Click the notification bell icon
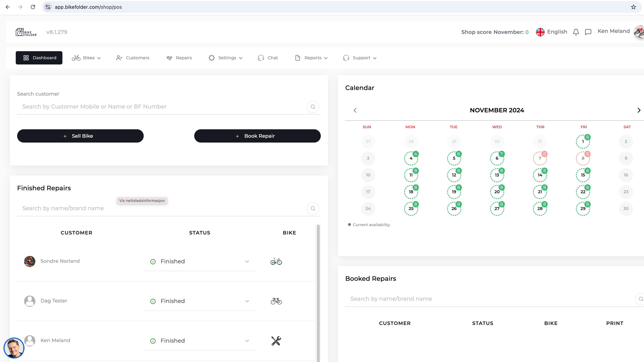Viewport: 644px width, 362px height. click(576, 32)
